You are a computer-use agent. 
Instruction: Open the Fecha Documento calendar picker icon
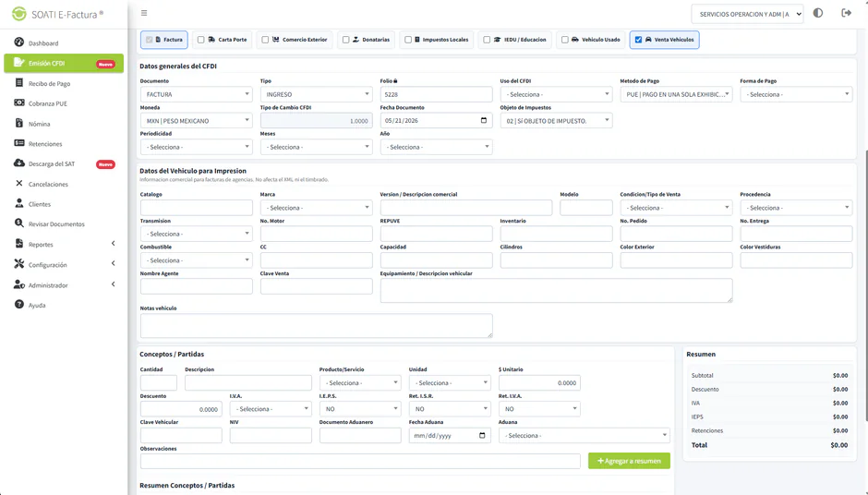483,120
